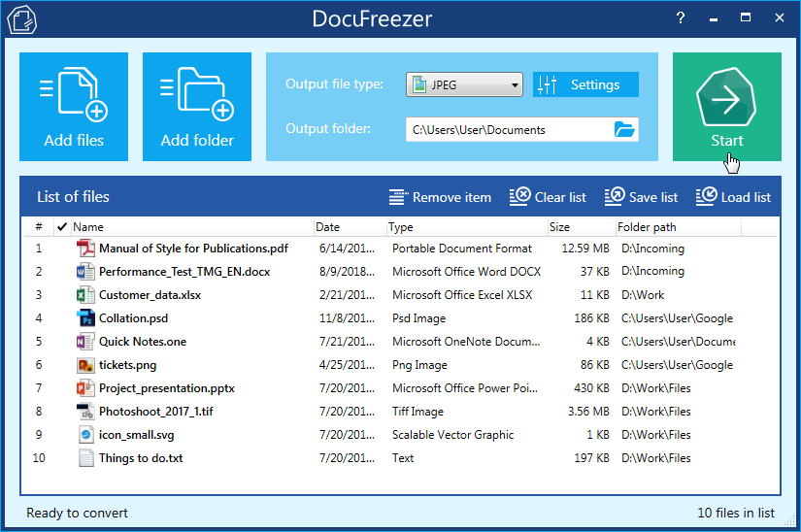The width and height of the screenshot is (801, 532).
Task: Click Save list in the toolbar
Action: point(641,197)
